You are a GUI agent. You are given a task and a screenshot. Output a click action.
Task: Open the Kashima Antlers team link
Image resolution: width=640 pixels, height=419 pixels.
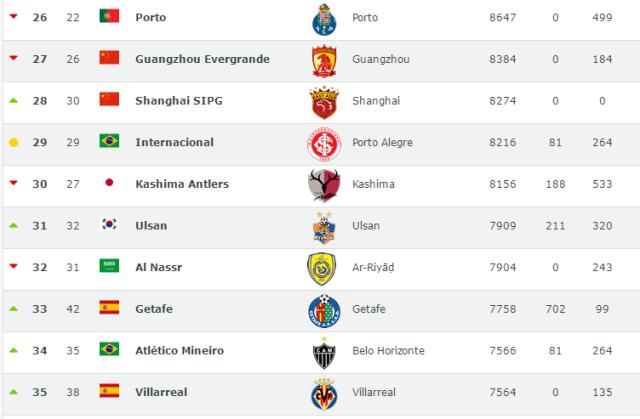coord(182,184)
